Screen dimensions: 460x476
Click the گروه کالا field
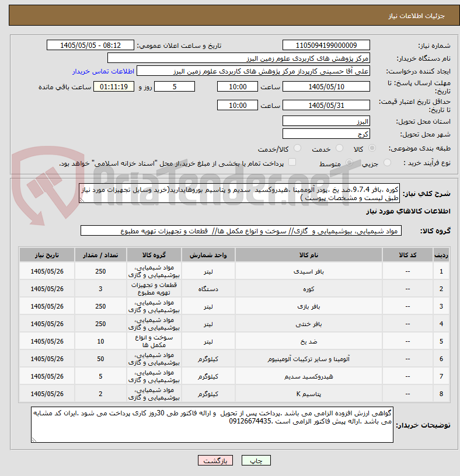point(241,231)
